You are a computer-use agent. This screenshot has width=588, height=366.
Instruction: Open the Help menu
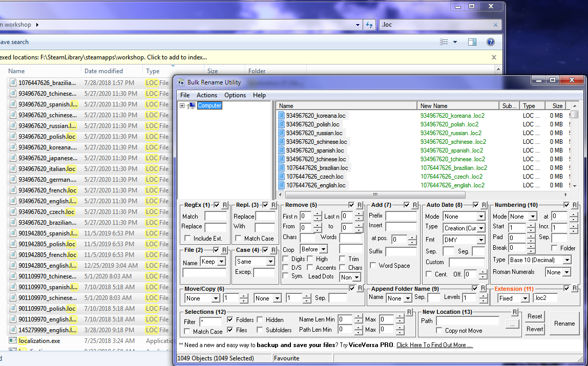259,95
